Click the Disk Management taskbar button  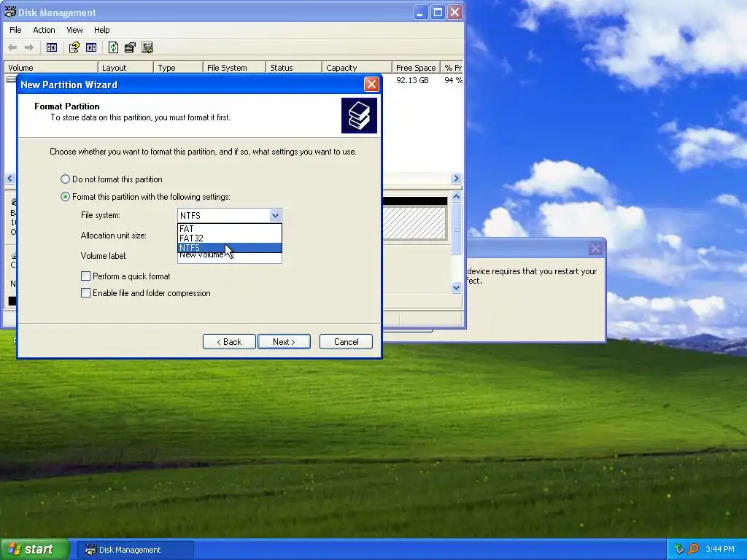click(136, 550)
